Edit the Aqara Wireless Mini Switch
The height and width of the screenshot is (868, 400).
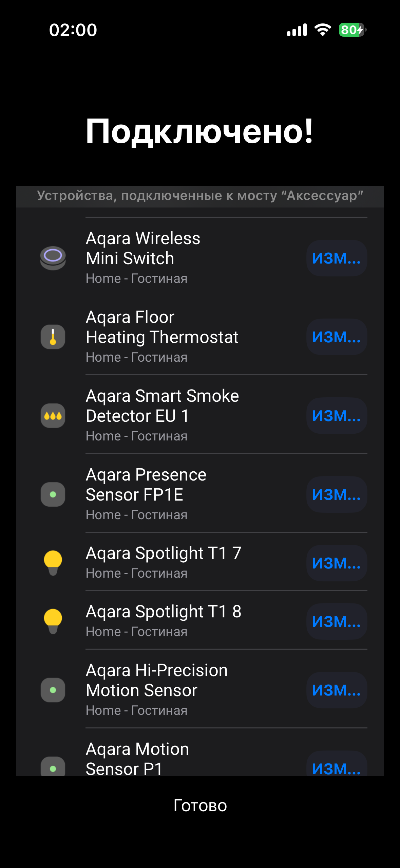tap(337, 258)
